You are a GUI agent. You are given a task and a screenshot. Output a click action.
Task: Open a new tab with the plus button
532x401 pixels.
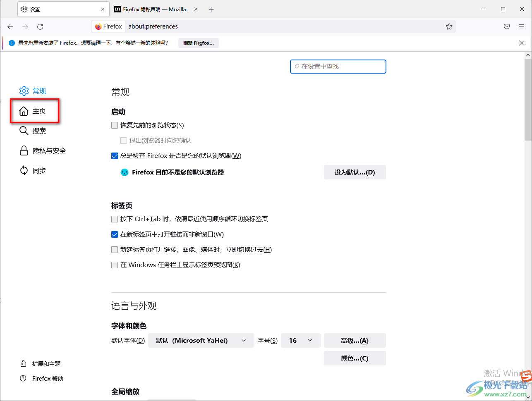211,9
